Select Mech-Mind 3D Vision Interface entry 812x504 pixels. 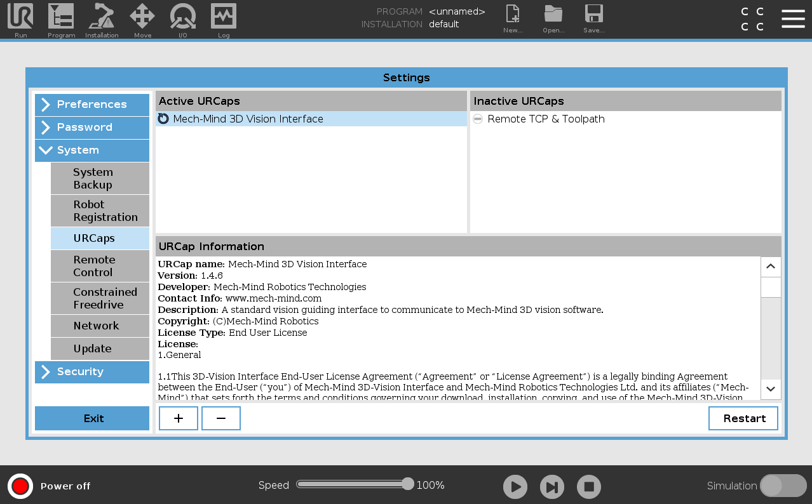point(311,119)
